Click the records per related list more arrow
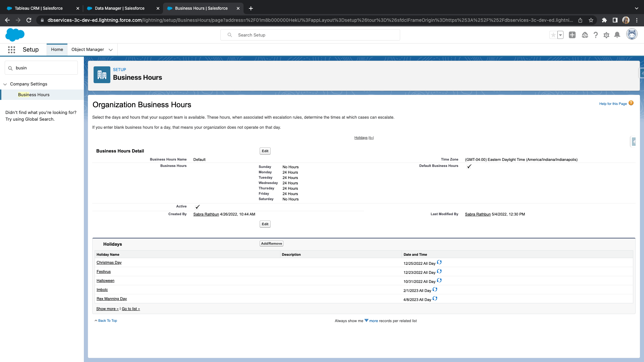Screen dimensions: 644x362 [x=366, y=320]
